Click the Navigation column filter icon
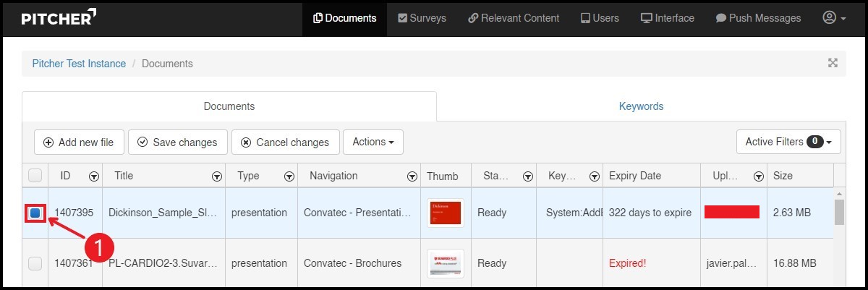The height and width of the screenshot is (290, 868). (412, 176)
